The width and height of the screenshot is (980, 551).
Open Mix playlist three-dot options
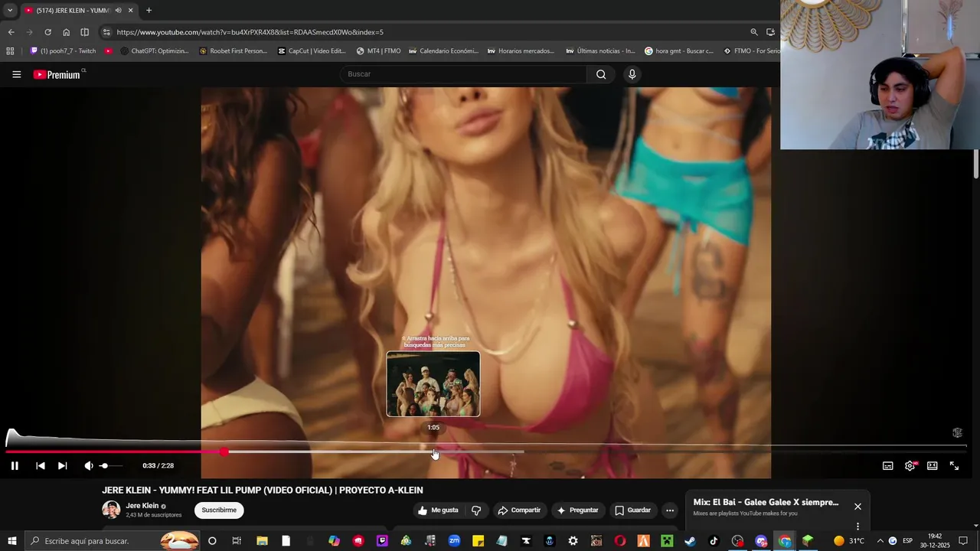point(857,527)
